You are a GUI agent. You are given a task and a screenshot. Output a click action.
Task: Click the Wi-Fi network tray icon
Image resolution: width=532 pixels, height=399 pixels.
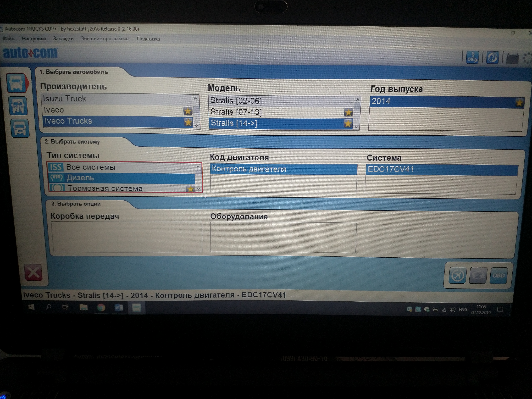(x=444, y=310)
